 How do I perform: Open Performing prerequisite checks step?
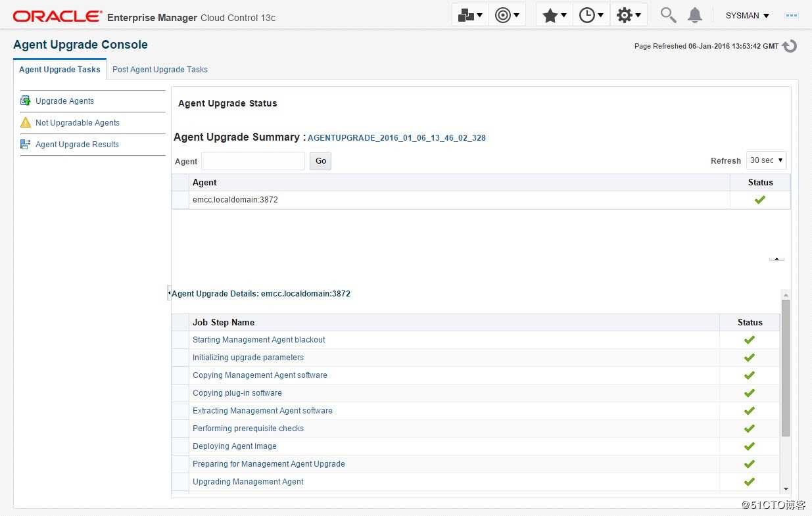coord(248,429)
